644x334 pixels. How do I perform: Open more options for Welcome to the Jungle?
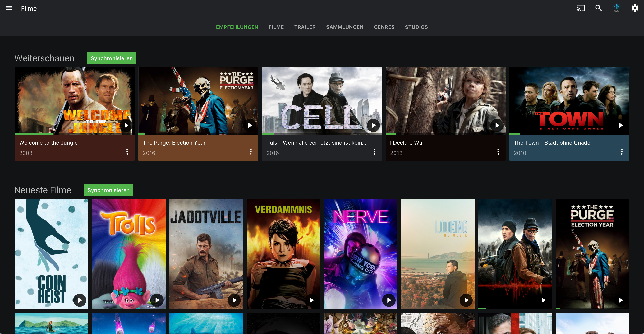click(127, 152)
